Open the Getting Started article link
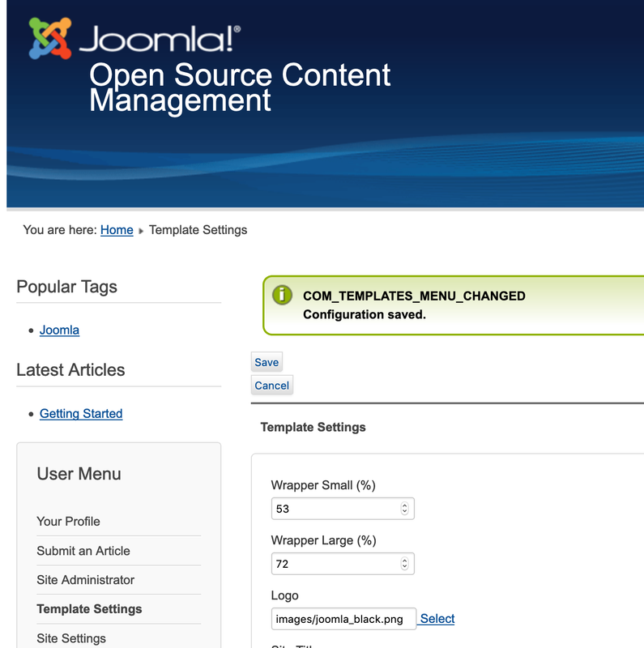 click(81, 413)
